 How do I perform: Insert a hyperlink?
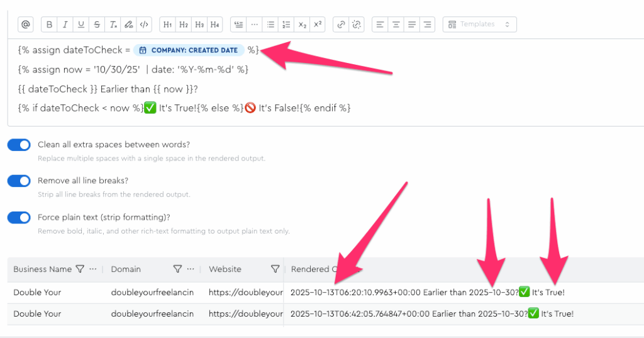click(341, 25)
